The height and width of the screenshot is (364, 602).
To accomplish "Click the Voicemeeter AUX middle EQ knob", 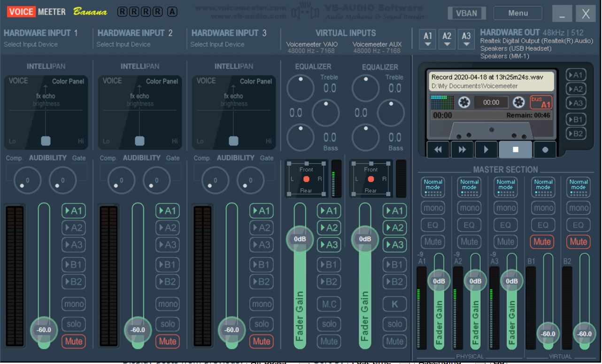I will (x=391, y=113).
